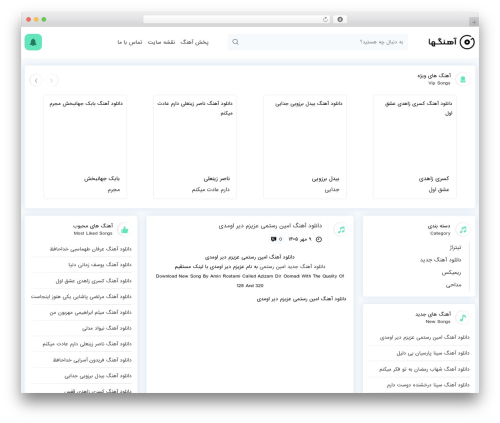
Task: Click the دسته بندی section heading
Action: [x=439, y=226]
